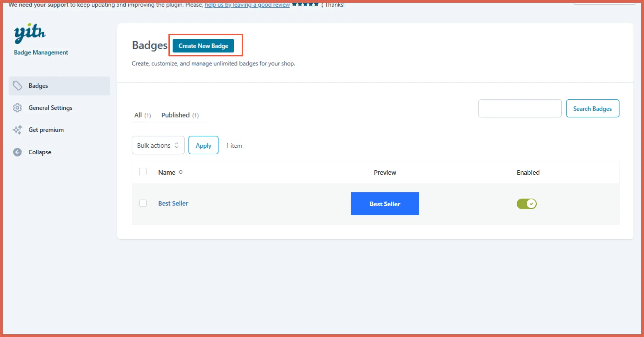
Task: Click the Get premium sparkle icon
Action: pos(17,130)
